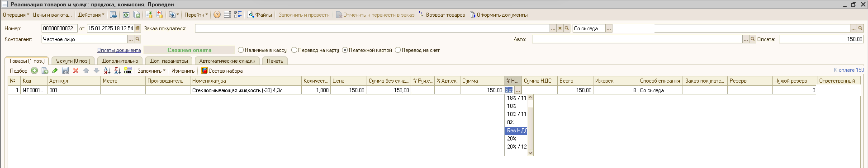Choose the plain 20% option in VAT list
Screen dimensions: 868x168
[x=516, y=139]
